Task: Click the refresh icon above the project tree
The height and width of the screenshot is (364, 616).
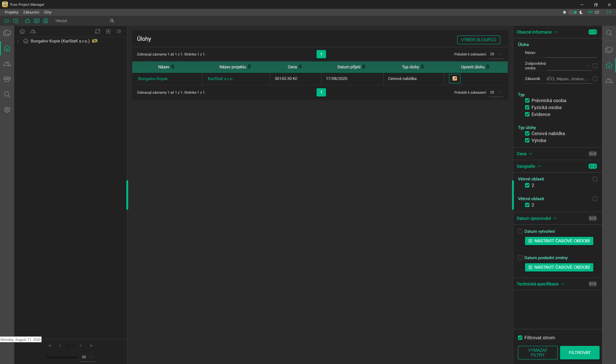Action: tap(97, 31)
